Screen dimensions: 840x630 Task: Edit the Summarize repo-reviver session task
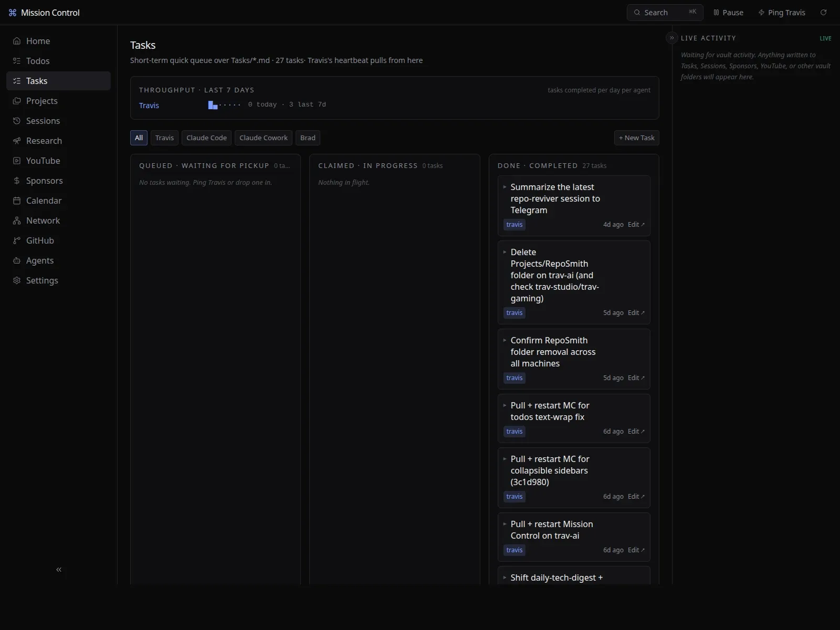tap(636, 225)
